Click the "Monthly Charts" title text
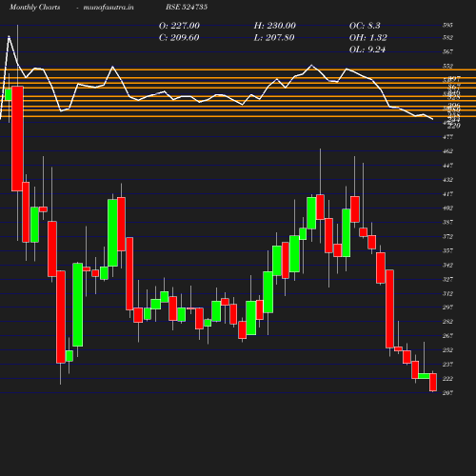 [35, 7]
